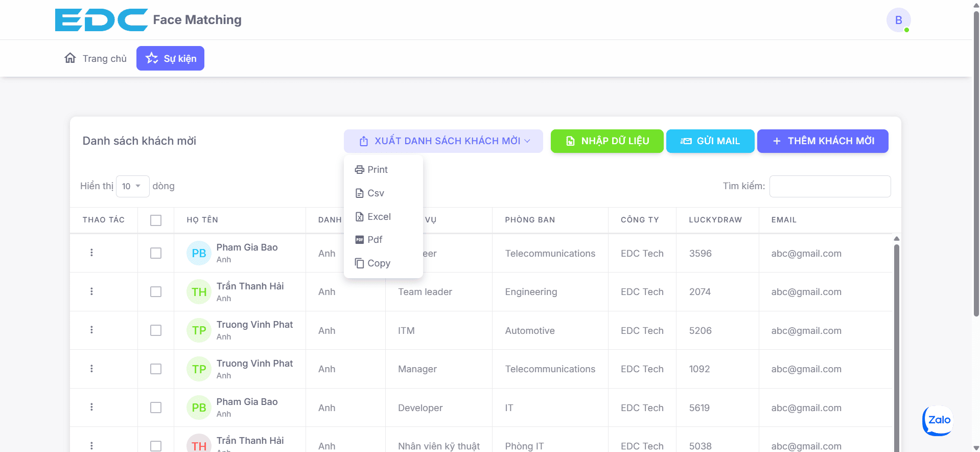Click TP avatar in the Manager row
The image size is (980, 452).
(199, 369)
